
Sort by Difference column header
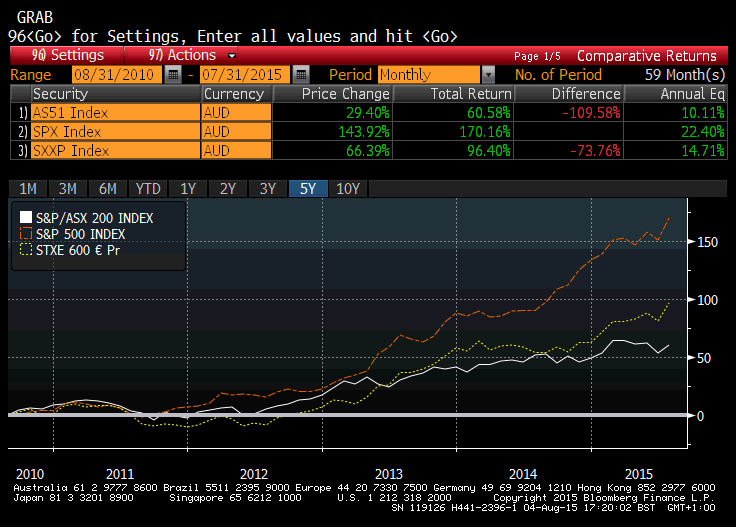click(569, 94)
